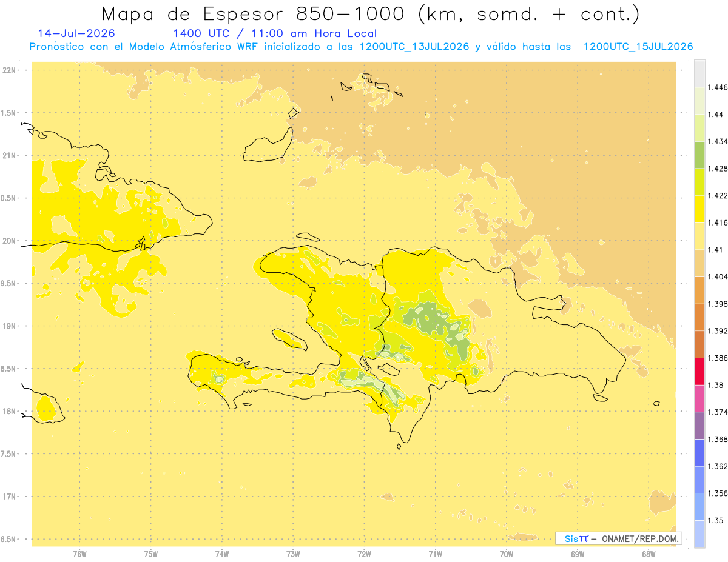Click the legend value '1.428'
728x562 pixels.
718,169
